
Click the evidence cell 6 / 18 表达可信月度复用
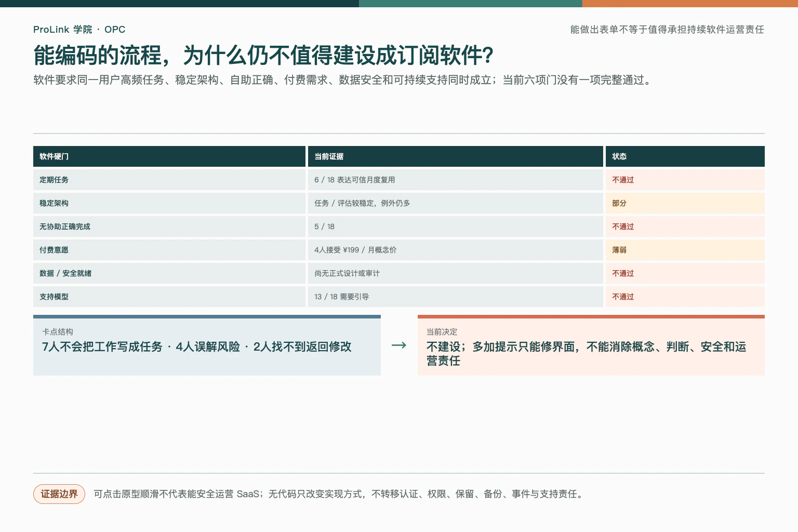click(456, 180)
